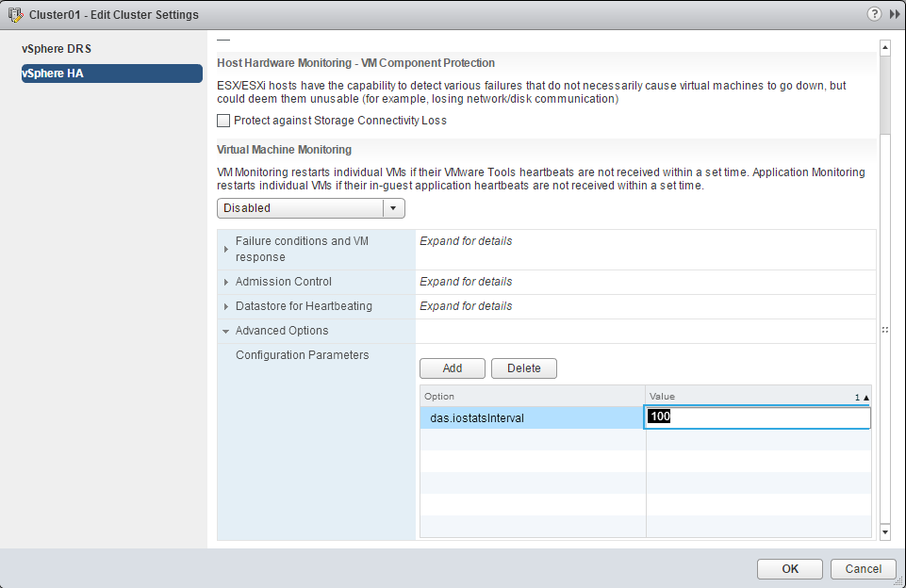Confirm settings with the OK button

[x=790, y=569]
